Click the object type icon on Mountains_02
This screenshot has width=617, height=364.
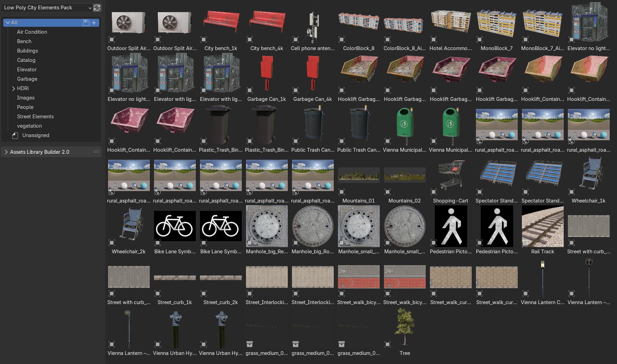tap(387, 192)
